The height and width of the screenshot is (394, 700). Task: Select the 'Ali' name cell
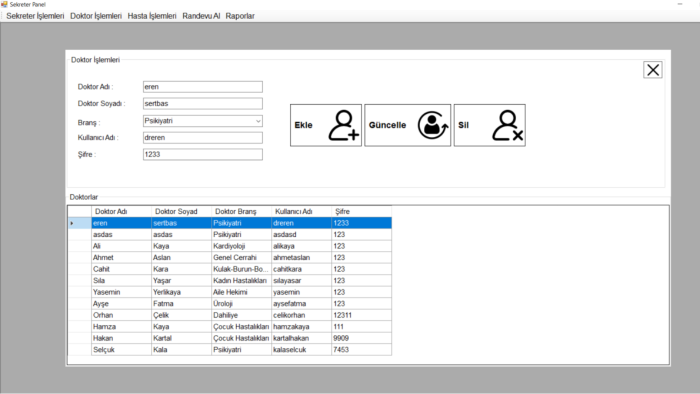coord(121,246)
